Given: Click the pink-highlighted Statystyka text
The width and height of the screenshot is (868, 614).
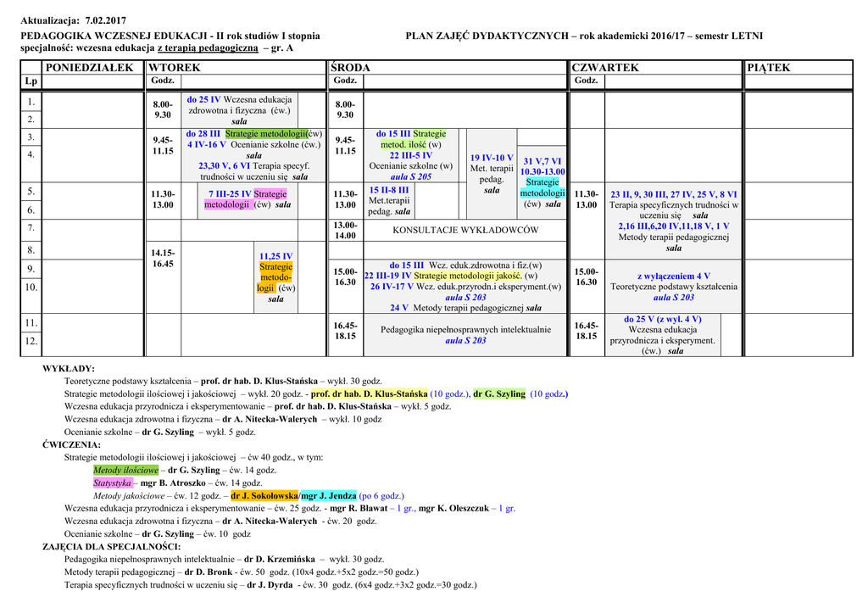Looking at the screenshot, I should [x=113, y=483].
